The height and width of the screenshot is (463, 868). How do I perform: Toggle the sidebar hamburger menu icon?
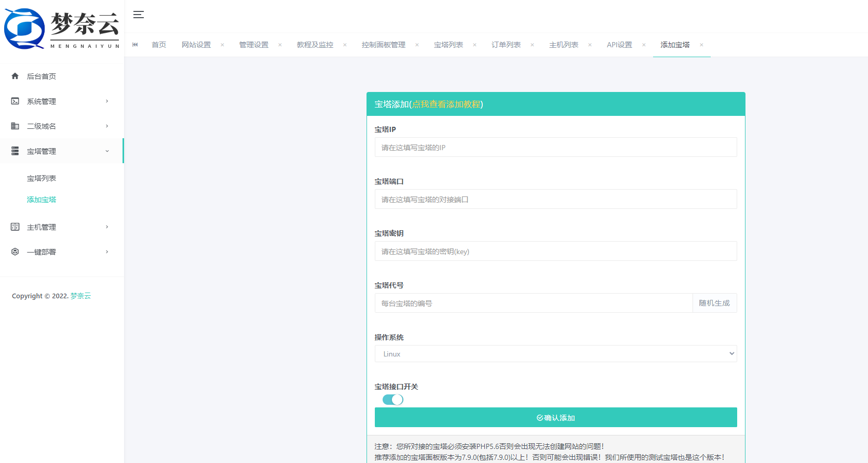pos(139,15)
